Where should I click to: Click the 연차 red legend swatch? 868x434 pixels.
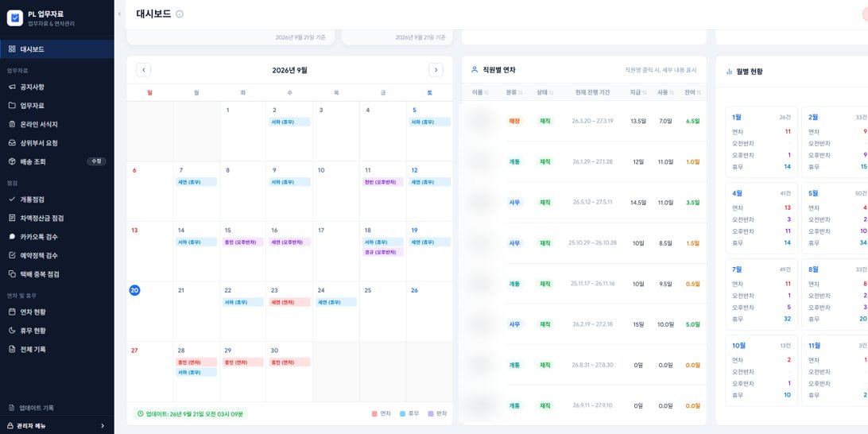[374, 413]
